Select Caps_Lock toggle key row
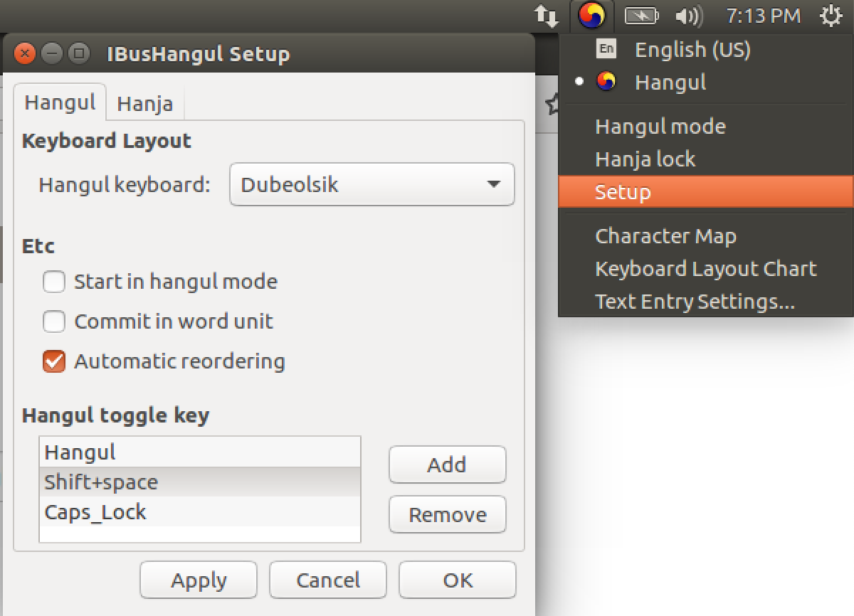Image resolution: width=854 pixels, height=616 pixels. click(200, 512)
